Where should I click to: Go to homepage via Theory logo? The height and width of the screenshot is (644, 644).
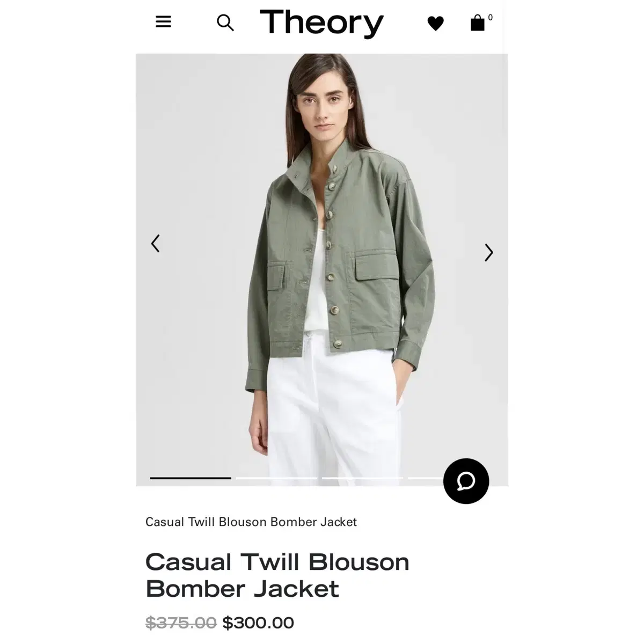(321, 23)
